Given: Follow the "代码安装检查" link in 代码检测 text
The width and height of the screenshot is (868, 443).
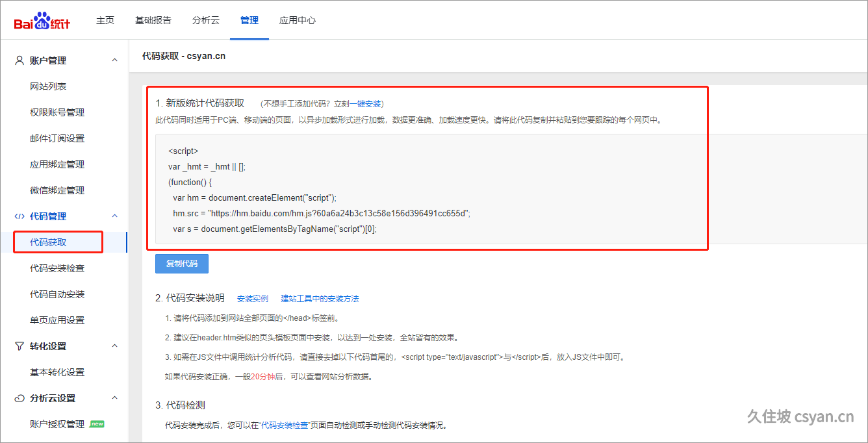Looking at the screenshot, I should 286,426.
